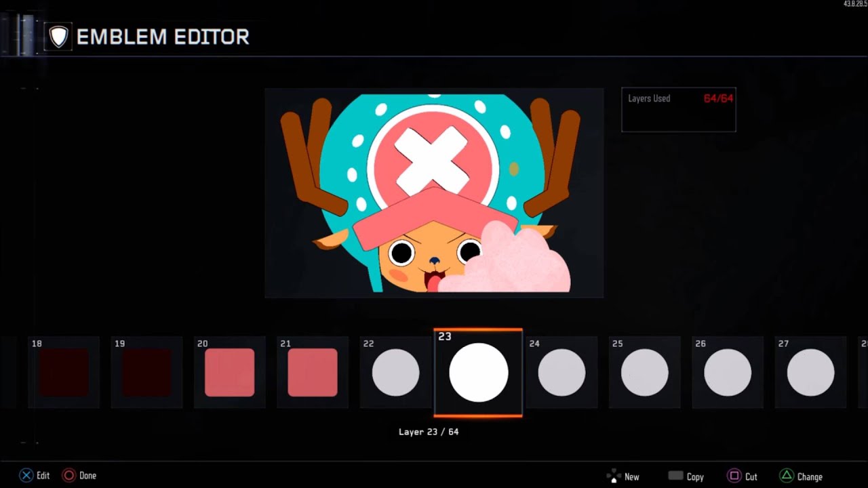Select layer 25 grey circle
The width and height of the screenshot is (868, 488).
[644, 372]
